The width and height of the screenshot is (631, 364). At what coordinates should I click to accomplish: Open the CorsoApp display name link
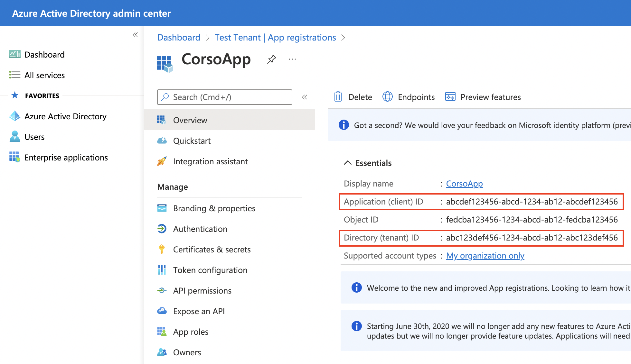464,184
